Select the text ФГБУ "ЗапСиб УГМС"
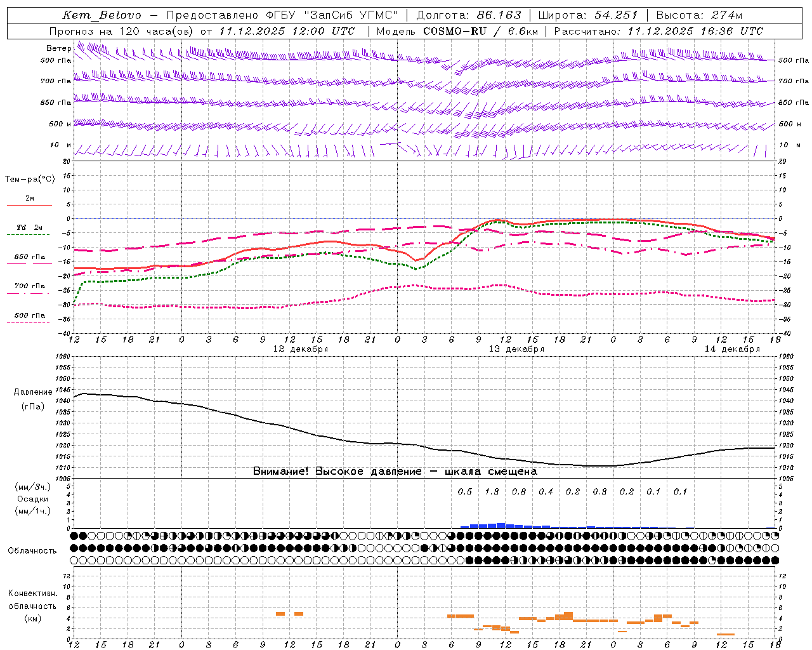 [x=333, y=15]
